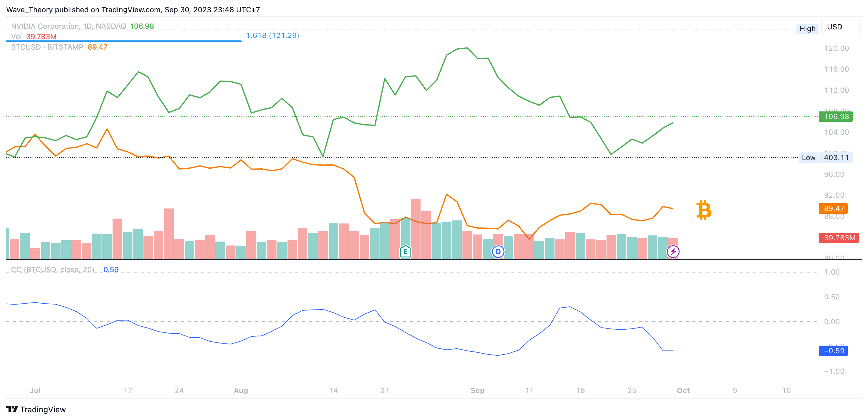Click the Low 403.11 price marker label
868x420 pixels.
click(x=825, y=158)
